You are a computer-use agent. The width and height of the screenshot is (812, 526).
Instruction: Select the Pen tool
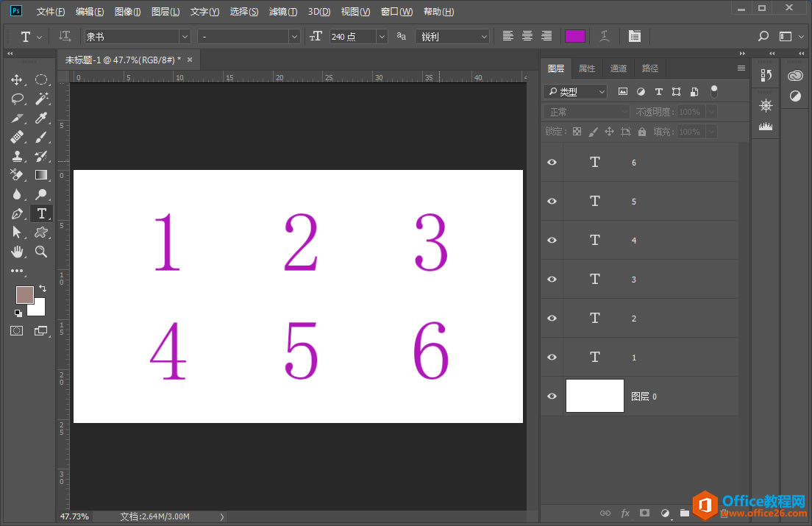pyautogui.click(x=17, y=213)
